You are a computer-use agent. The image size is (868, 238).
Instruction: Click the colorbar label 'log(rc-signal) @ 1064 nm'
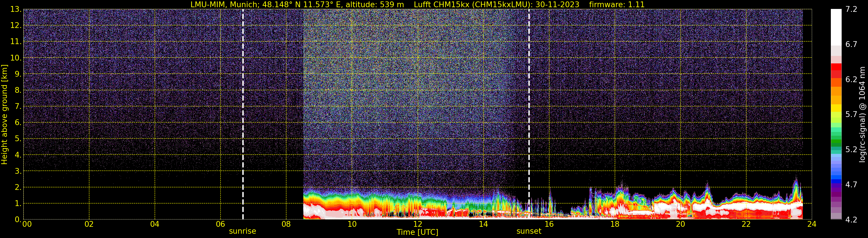862,114
